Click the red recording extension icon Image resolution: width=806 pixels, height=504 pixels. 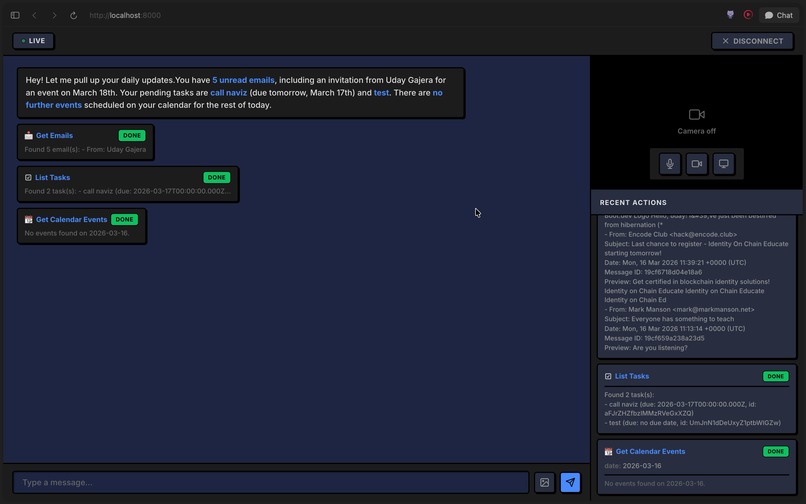click(748, 15)
